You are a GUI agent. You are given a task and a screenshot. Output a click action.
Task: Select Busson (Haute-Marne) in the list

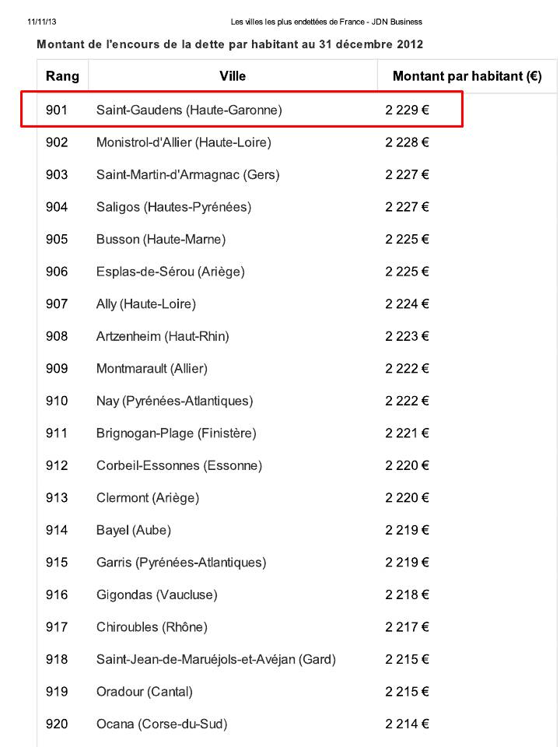click(161, 240)
